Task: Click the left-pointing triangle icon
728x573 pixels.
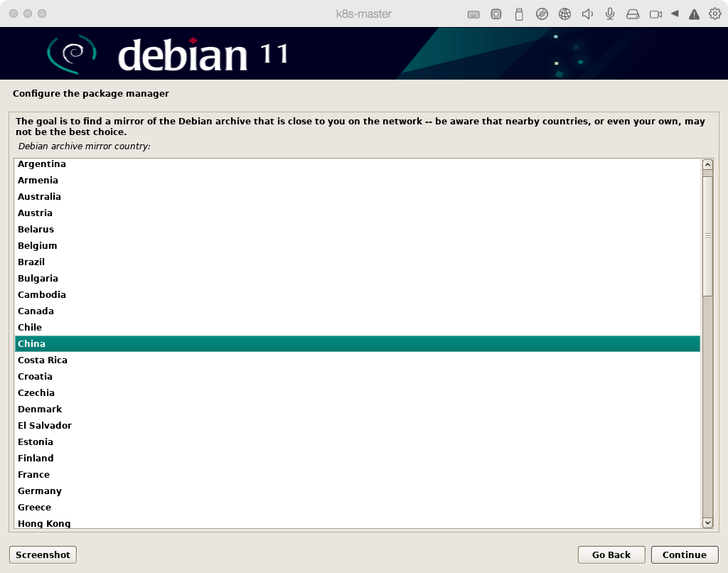Action: point(675,14)
